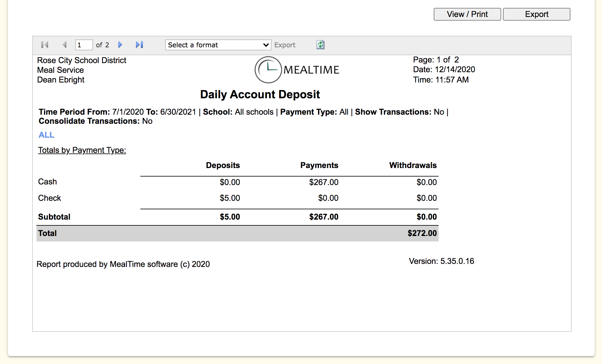Screen dimensions: 602x364
Task: Click the Cash row label
Action: [47, 182]
